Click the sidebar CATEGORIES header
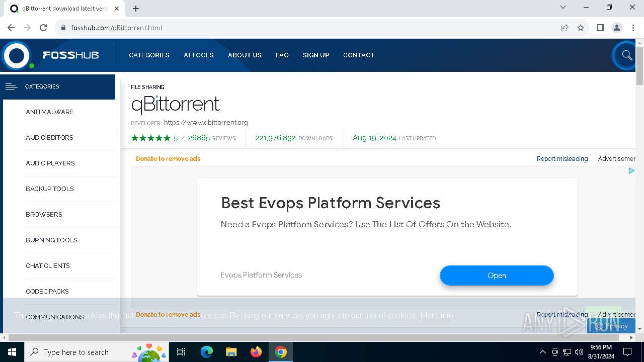The height and width of the screenshot is (362, 644). click(x=58, y=86)
